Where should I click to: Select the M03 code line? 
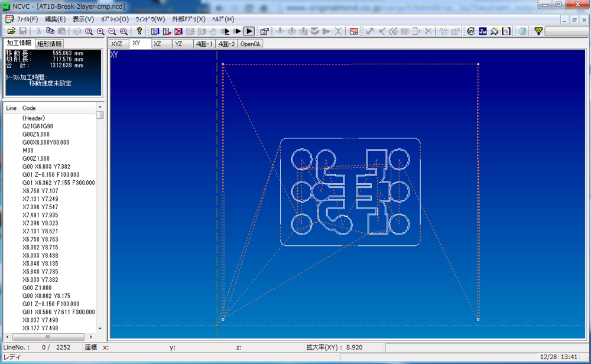pos(28,150)
